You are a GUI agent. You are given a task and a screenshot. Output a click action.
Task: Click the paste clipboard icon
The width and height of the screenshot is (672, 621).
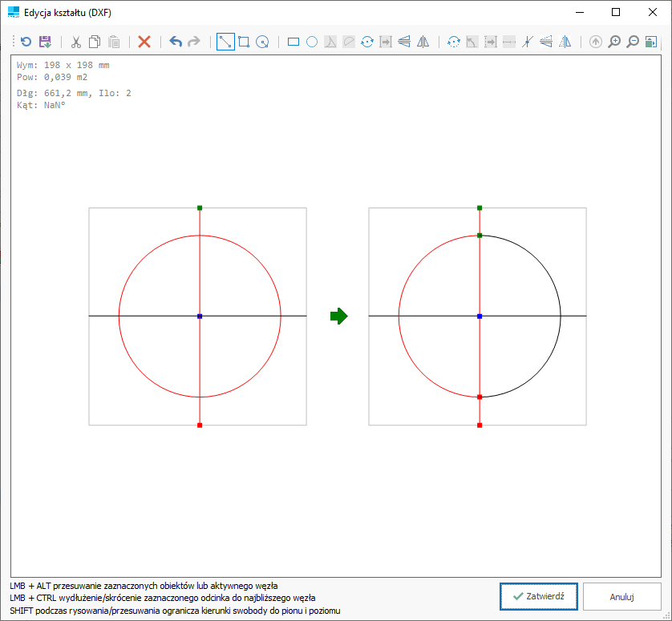[x=114, y=42]
